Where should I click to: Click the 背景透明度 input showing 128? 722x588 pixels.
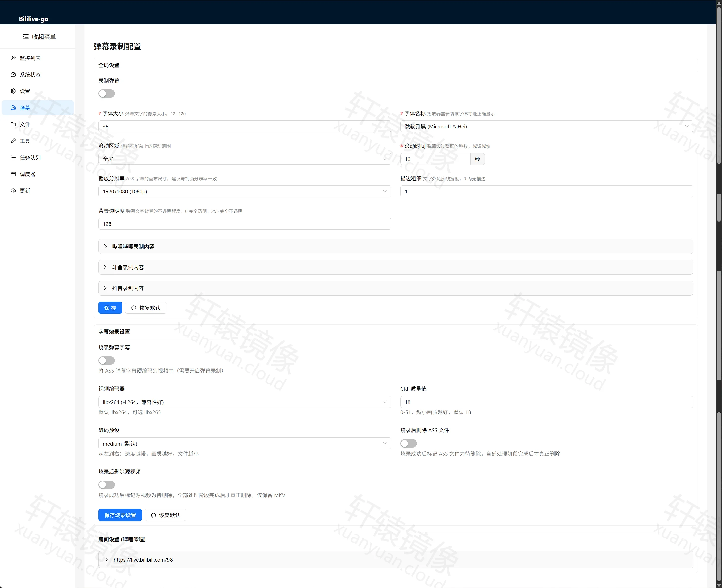(244, 224)
